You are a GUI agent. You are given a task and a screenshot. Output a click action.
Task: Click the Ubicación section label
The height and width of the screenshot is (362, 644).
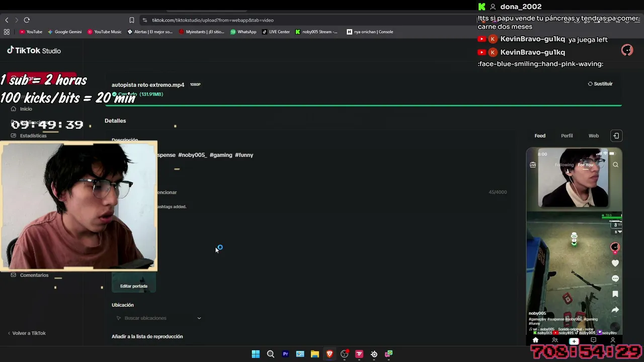point(123,305)
